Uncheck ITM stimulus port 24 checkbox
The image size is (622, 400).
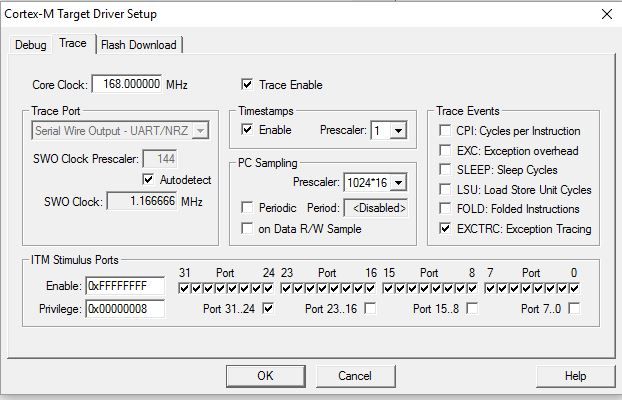point(268,288)
